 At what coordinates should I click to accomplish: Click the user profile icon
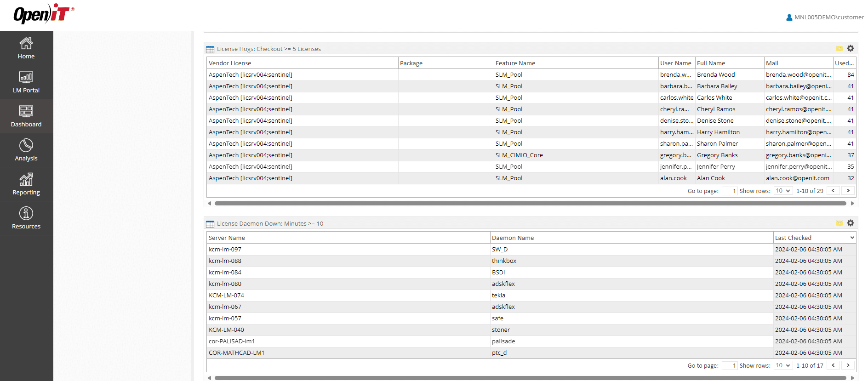point(789,17)
